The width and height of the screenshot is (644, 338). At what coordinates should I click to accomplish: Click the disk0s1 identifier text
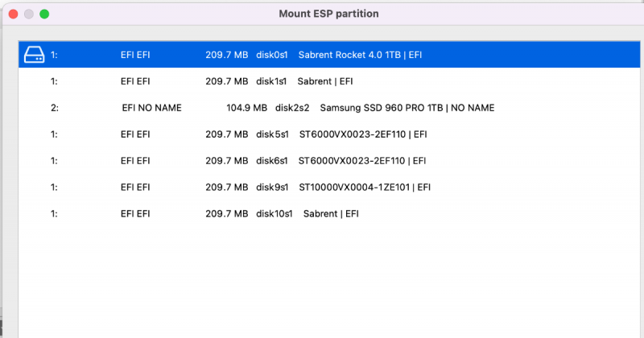[x=272, y=56]
